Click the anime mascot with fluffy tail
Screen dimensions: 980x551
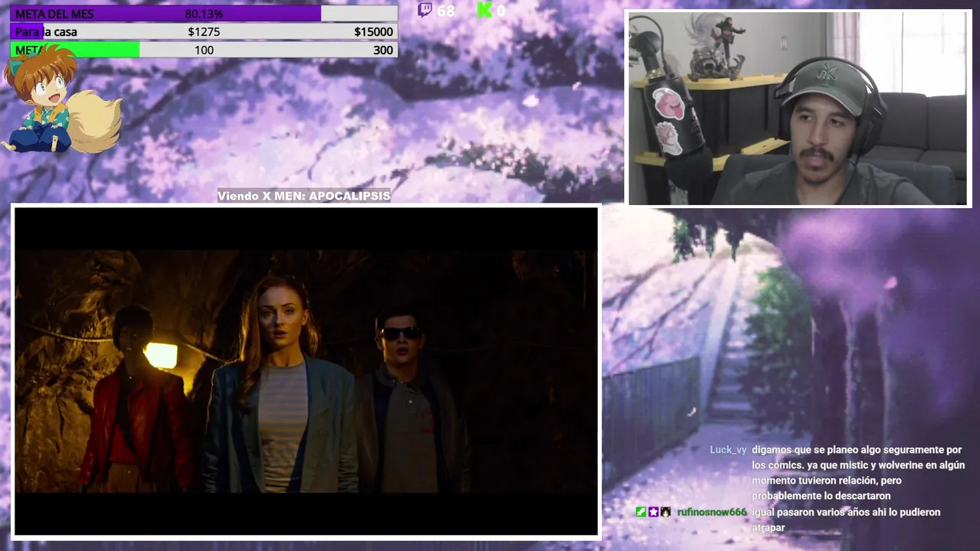[61, 99]
